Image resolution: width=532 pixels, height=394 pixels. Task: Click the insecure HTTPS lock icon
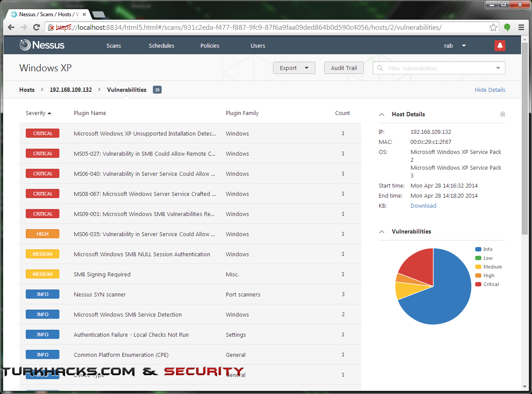[x=51, y=27]
